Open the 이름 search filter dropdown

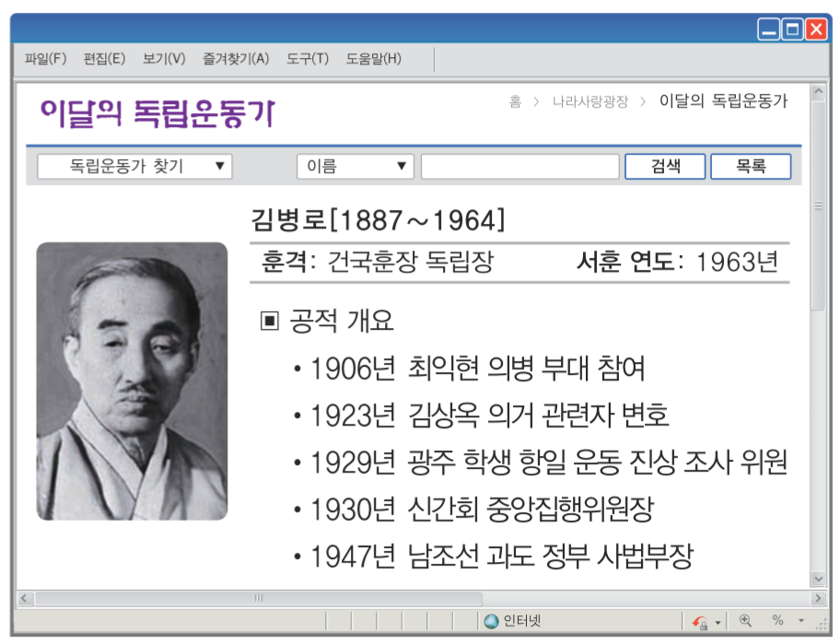[355, 166]
